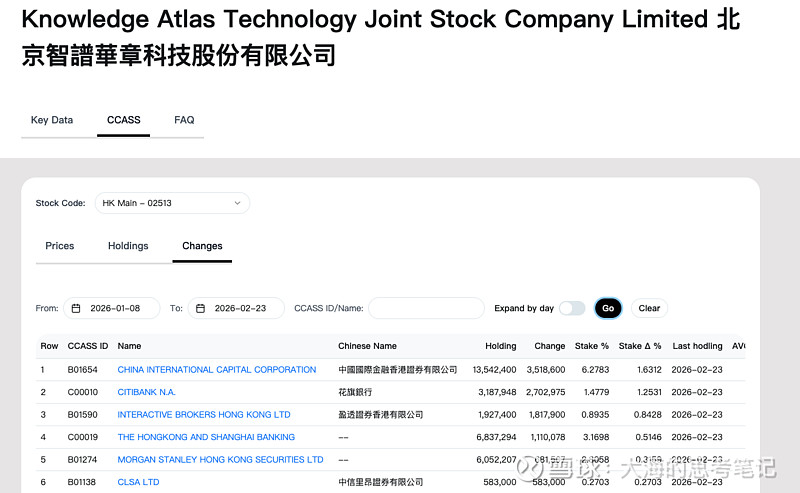
Task: Click holding value 1,927,400
Action: pyautogui.click(x=497, y=414)
